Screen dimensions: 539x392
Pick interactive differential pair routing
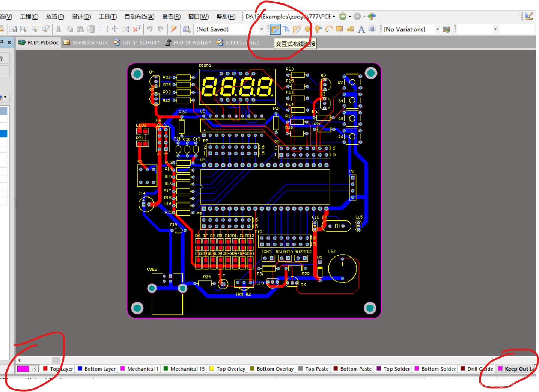tap(297, 29)
